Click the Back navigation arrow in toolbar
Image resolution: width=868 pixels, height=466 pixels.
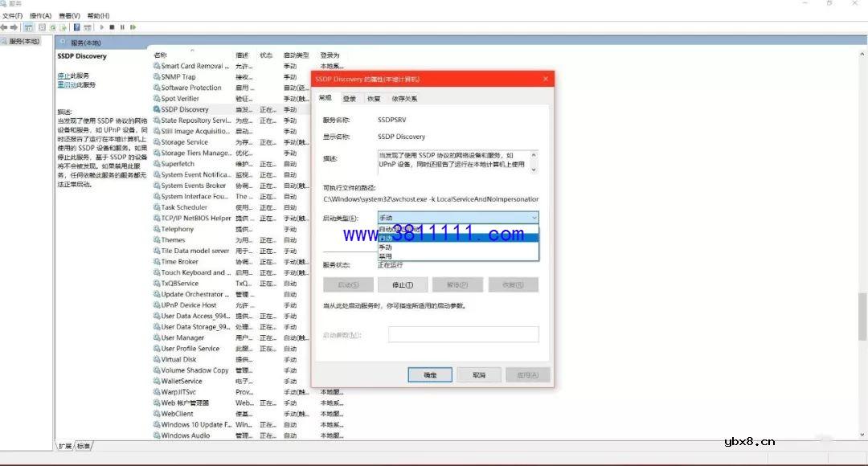pyautogui.click(x=5, y=27)
